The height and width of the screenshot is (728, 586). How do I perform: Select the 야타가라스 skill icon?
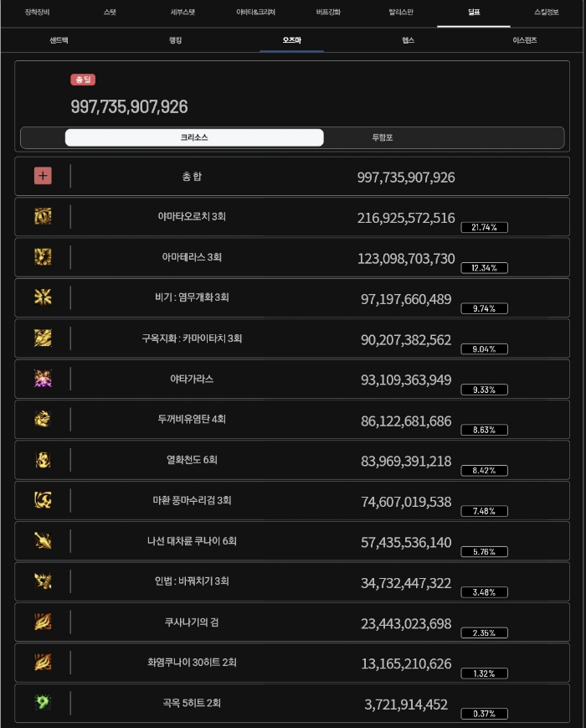click(x=42, y=379)
